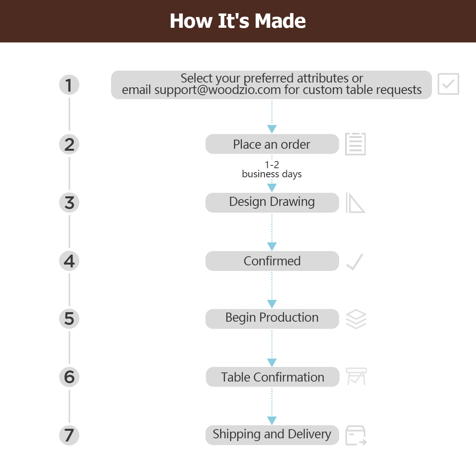Click the shipping box delivery icon
The width and height of the screenshot is (476, 476).
tap(356, 436)
